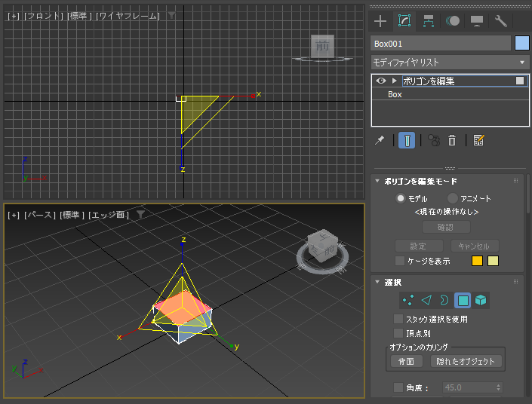Collapse the ポリゴンを編集モード rollout

point(377,181)
